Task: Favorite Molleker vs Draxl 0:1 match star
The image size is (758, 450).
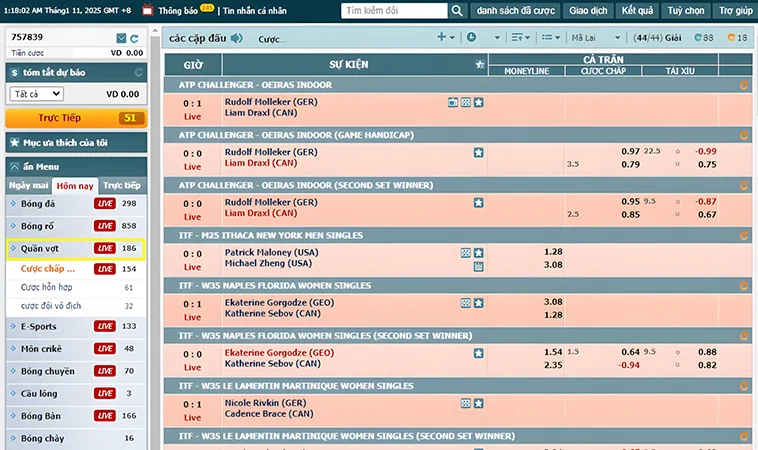Action: tap(479, 102)
